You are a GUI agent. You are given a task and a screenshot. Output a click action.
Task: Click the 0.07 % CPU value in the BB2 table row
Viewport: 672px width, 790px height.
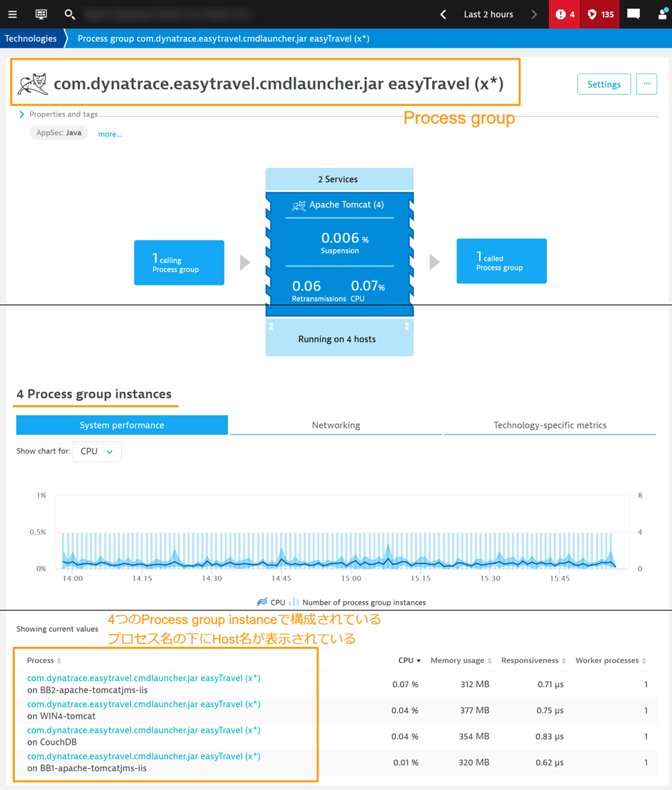click(405, 684)
